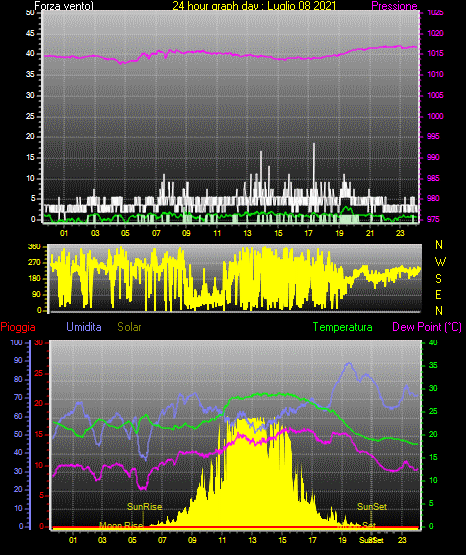
Task: Click the white "Forza vento)" label
Action: 64,6
